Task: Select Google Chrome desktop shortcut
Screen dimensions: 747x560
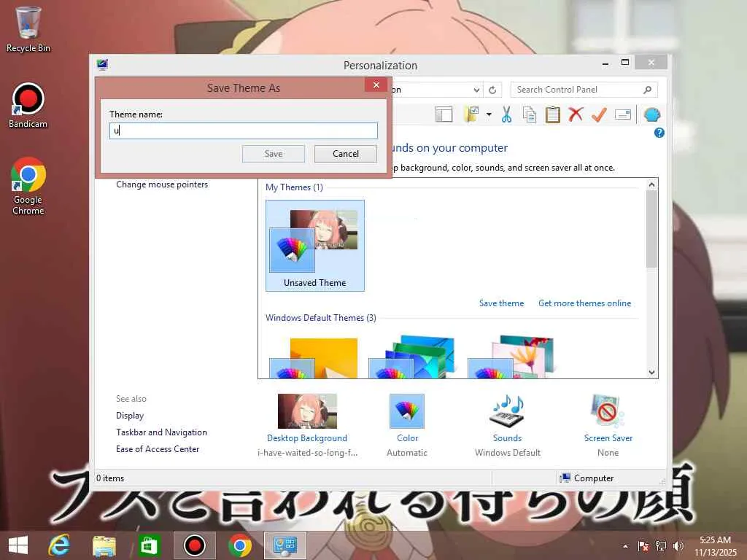Action: (28, 186)
